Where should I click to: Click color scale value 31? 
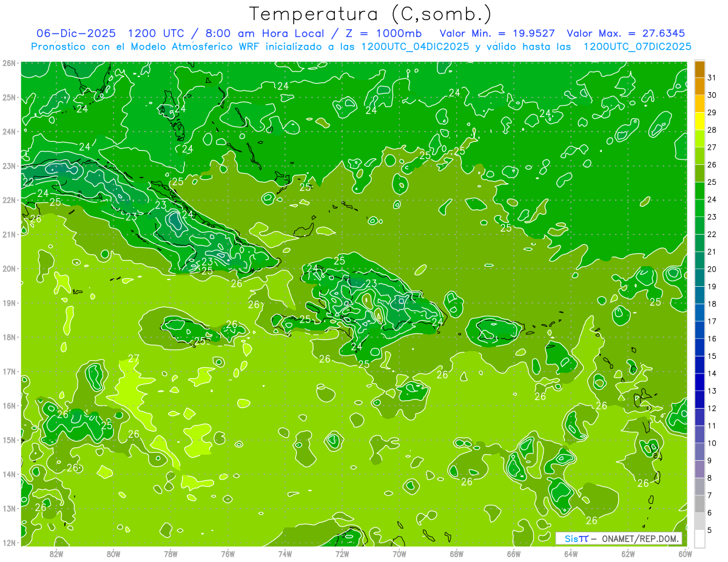(x=712, y=78)
